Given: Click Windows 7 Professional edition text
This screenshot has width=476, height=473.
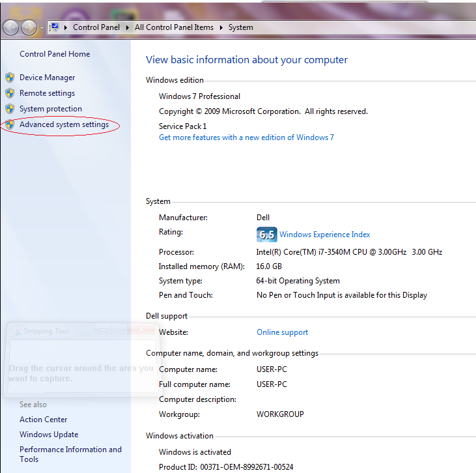Looking at the screenshot, I should click(199, 96).
